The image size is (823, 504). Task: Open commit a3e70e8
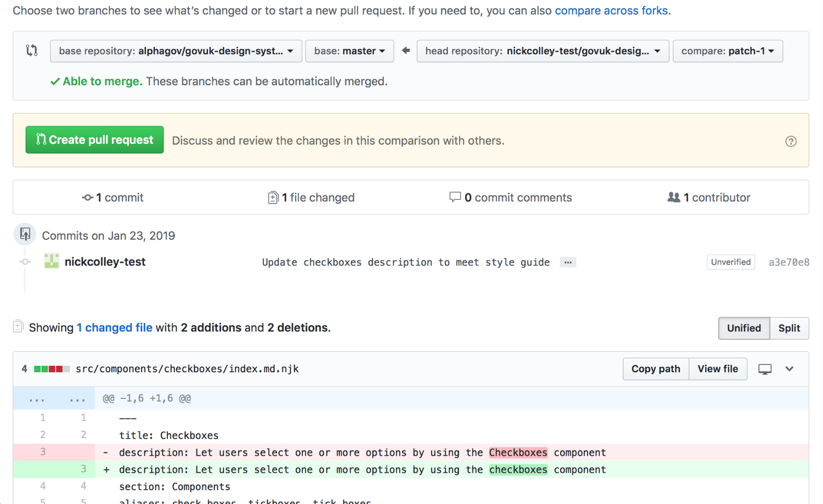point(789,262)
